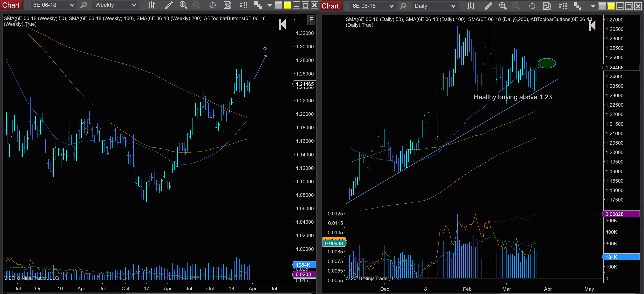Click the stacked squares icon in Weekly chart toolbar
Screen dimensions: 644x294
pyautogui.click(x=258, y=5)
